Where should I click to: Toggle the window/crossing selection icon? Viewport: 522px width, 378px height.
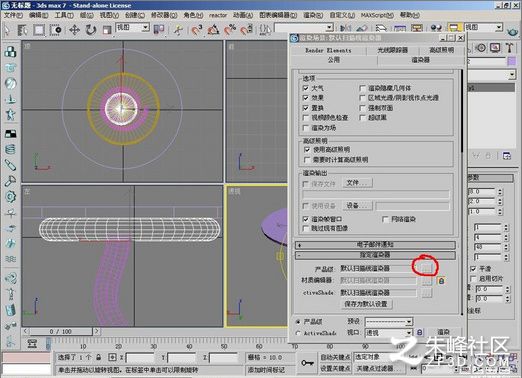56,30
